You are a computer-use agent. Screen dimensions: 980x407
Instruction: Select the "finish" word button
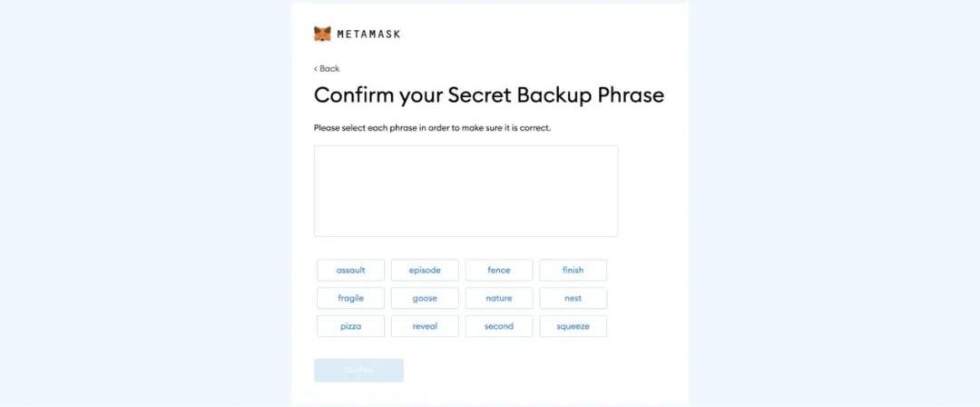tap(573, 270)
